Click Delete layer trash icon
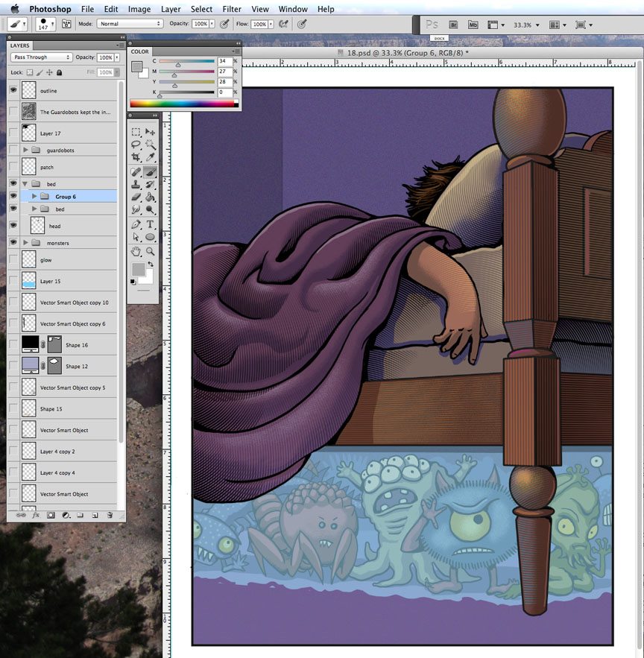The width and height of the screenshot is (644, 658). point(110,515)
